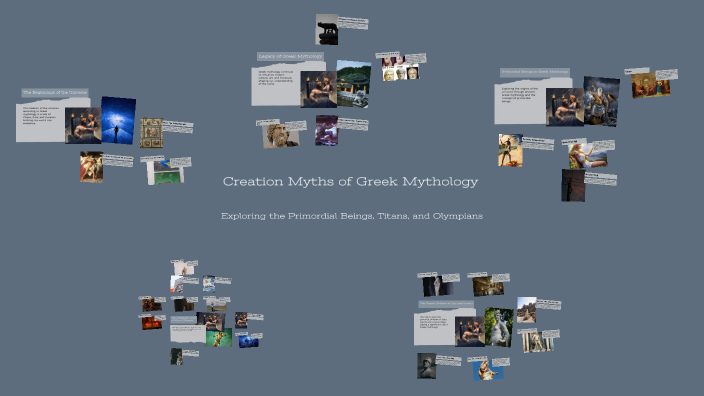Select the caption label beside the wolf statue
The width and height of the screenshot is (704, 396).
(x=353, y=23)
